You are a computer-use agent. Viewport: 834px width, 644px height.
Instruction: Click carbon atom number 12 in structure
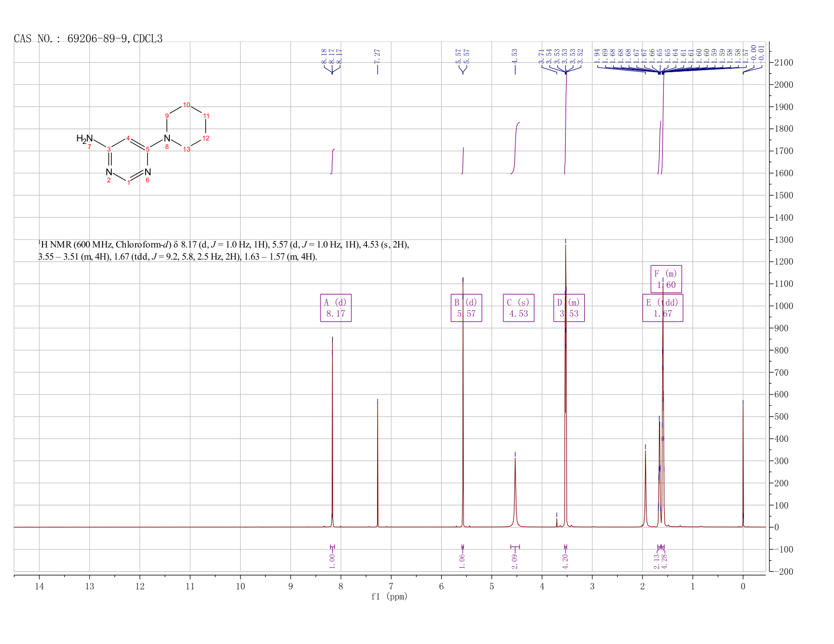tap(206, 138)
